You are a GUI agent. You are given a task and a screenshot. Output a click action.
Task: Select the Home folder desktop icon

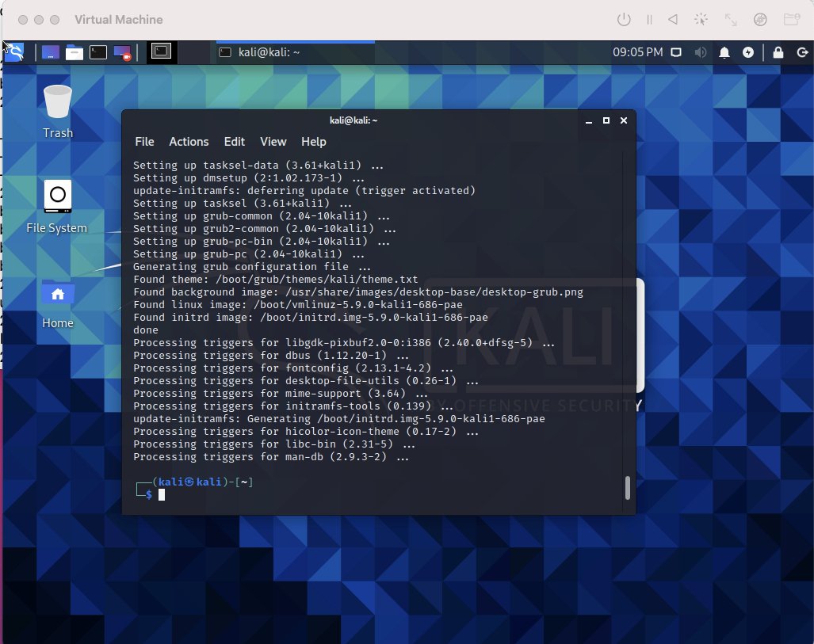58,303
